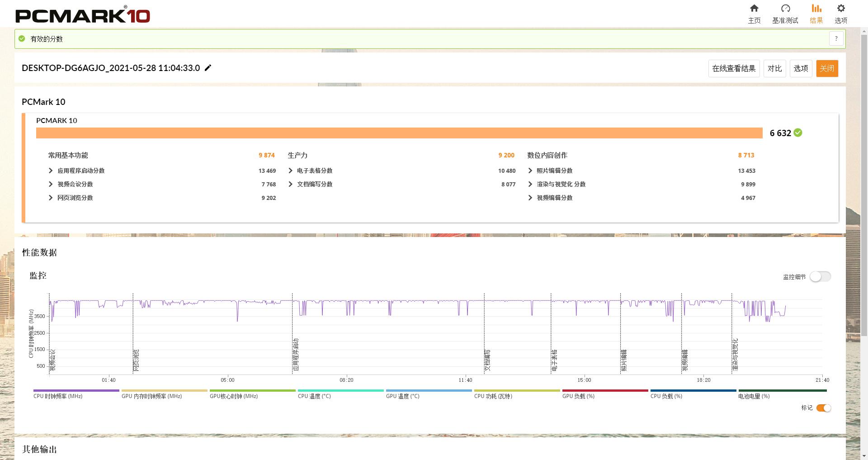Viewport: 868px width, 460px height.
Task: Select the Results bar chart icon
Action: tap(816, 9)
